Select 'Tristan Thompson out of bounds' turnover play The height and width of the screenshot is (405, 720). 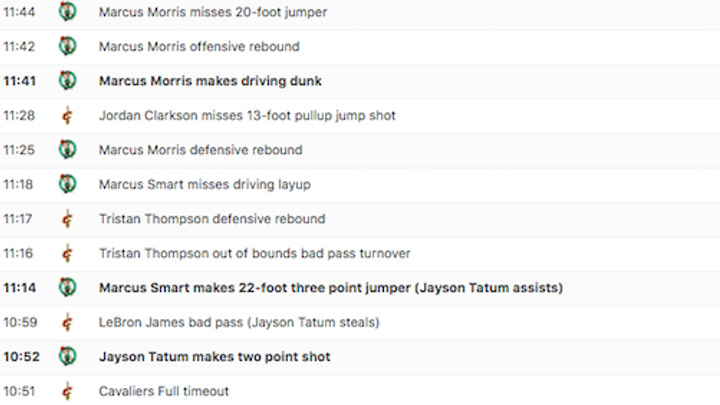point(255,253)
